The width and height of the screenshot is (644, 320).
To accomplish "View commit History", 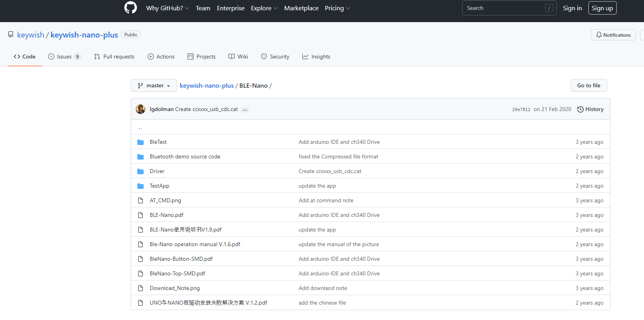I will tap(590, 109).
